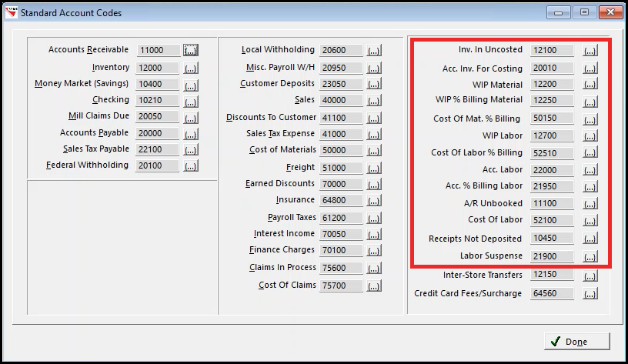Select Sales code field 40000
This screenshot has height=364, width=628.
[x=341, y=100]
